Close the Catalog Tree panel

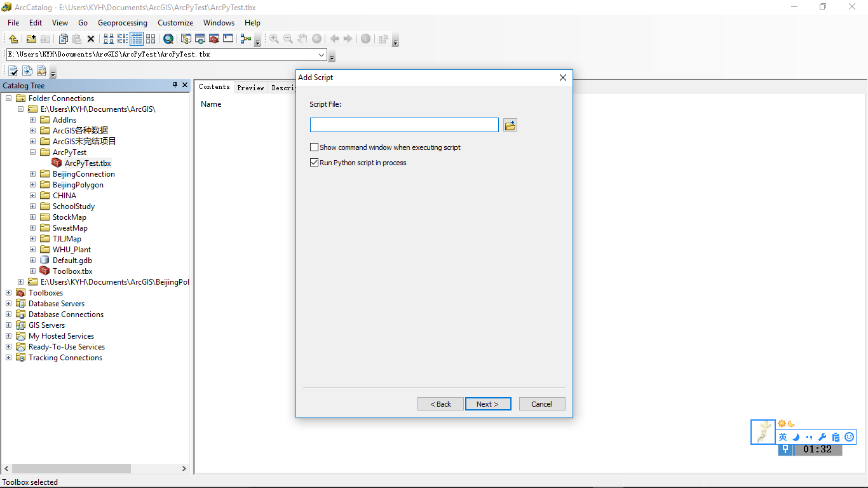pos(185,85)
